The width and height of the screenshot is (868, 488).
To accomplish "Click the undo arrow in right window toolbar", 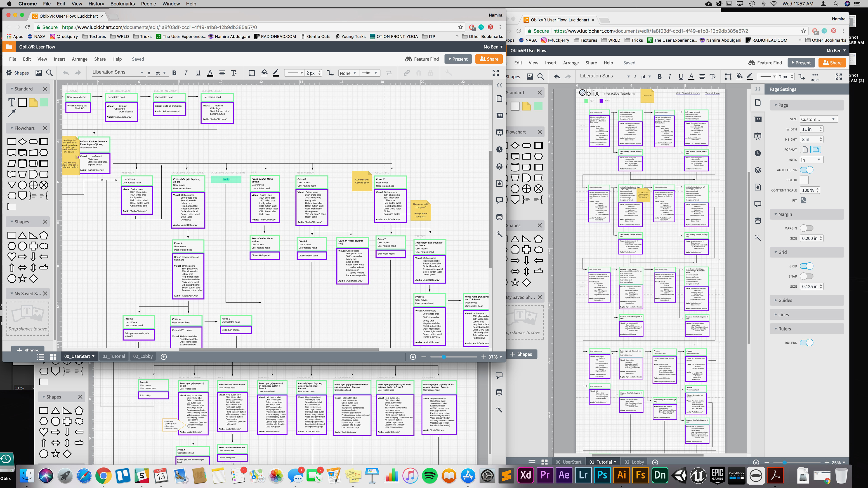I will 557,76.
